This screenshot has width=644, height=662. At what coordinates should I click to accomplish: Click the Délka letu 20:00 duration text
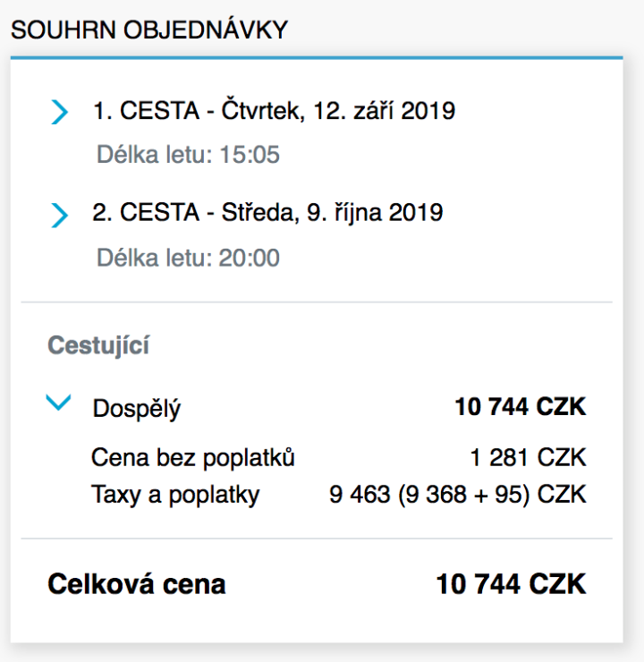click(x=188, y=259)
